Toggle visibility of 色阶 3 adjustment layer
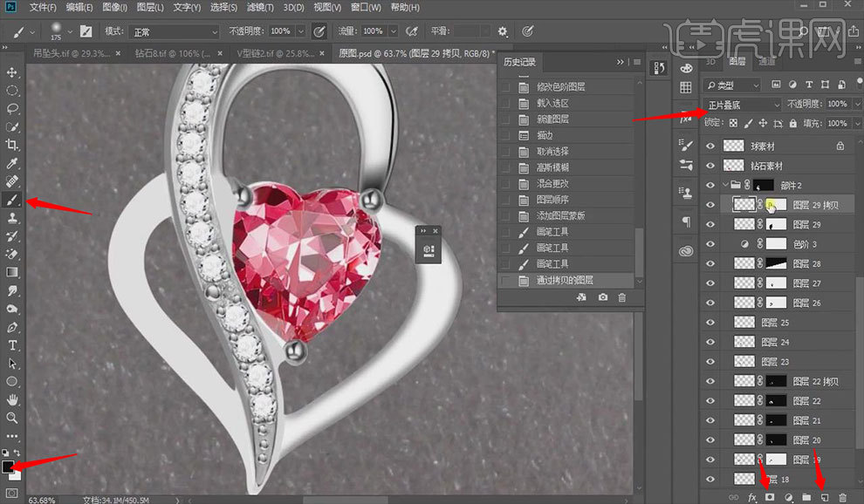 tap(710, 244)
